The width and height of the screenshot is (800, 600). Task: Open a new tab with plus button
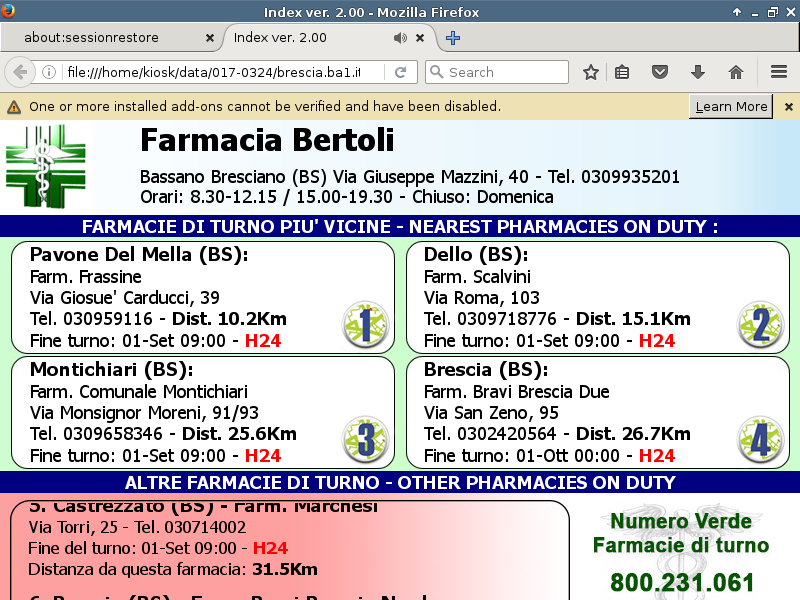453,38
